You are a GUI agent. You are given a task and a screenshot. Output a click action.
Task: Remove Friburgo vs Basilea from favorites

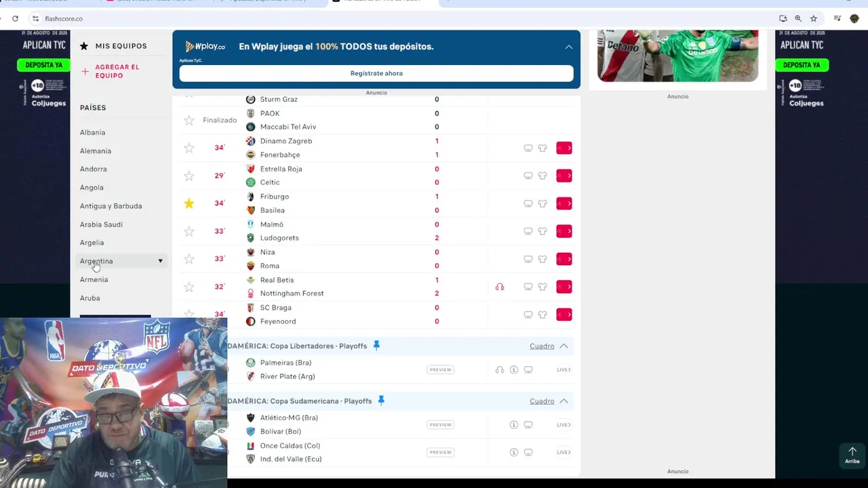189,203
